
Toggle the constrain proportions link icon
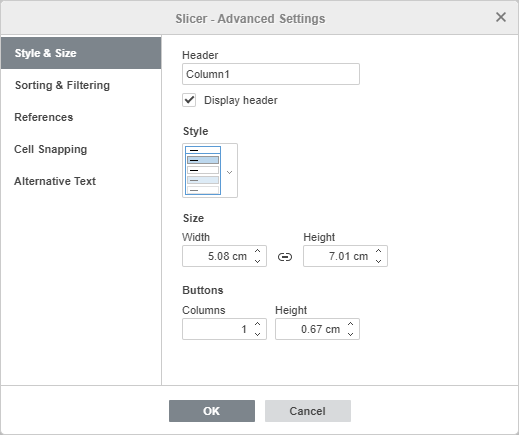coord(285,257)
